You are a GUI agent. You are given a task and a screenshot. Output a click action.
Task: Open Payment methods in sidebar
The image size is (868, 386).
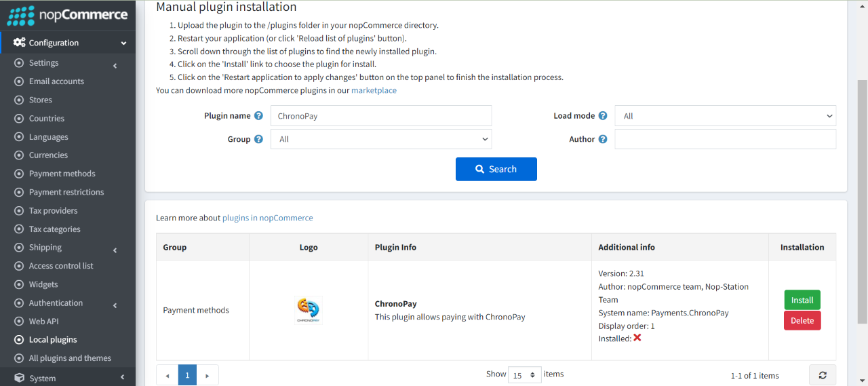[x=62, y=174]
